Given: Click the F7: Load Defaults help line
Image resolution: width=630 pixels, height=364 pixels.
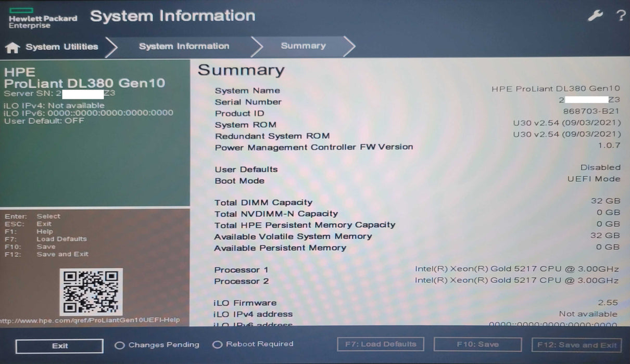Looking at the screenshot, I should point(46,239).
